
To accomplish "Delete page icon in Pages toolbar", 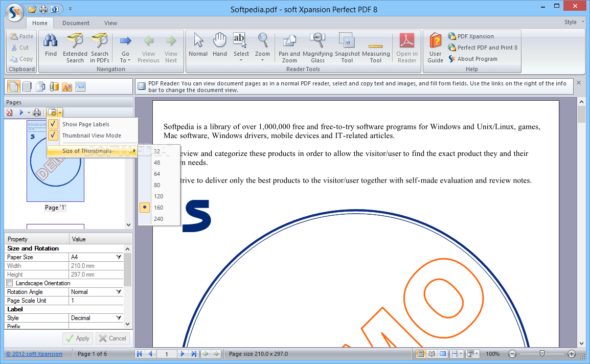I will tap(9, 112).
